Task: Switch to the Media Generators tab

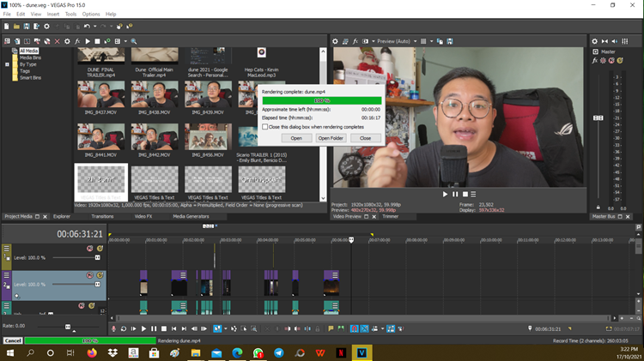Action: coord(191,216)
